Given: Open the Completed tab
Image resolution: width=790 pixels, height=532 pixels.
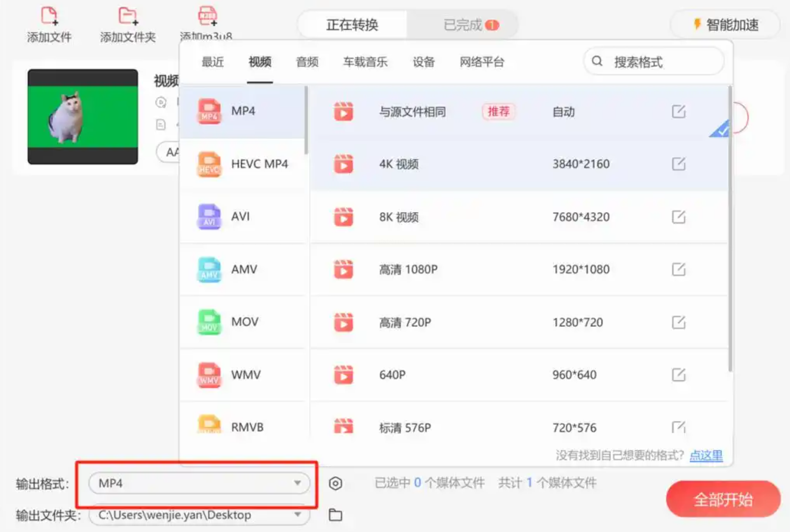Looking at the screenshot, I should [x=462, y=25].
